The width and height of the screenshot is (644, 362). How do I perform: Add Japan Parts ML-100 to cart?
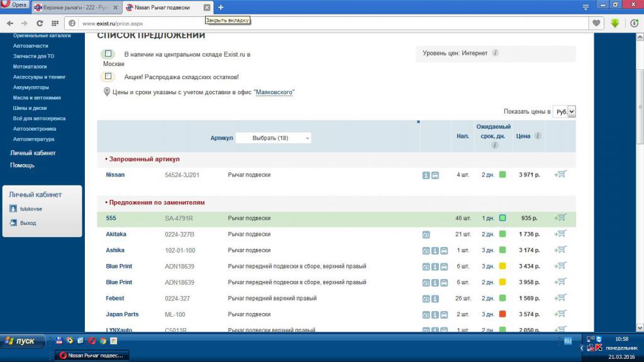coord(560,314)
